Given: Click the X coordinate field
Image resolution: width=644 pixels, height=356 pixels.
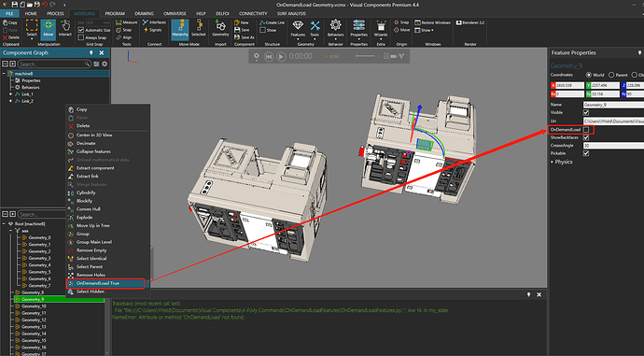Looking at the screenshot, I should (569, 86).
